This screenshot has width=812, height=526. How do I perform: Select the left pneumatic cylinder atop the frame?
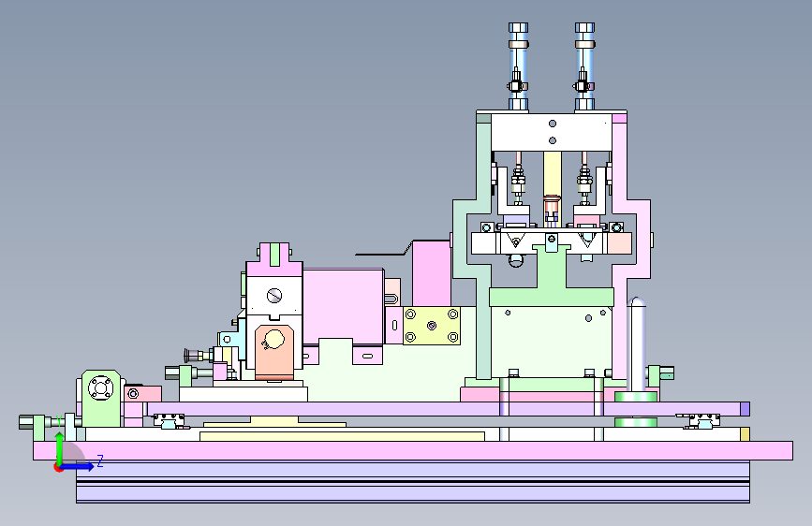pyautogui.click(x=518, y=66)
